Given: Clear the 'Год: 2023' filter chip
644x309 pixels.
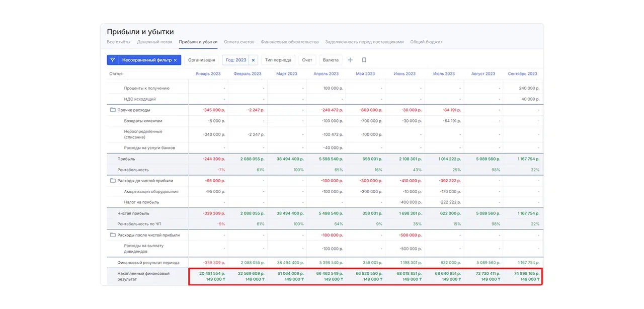Looking at the screenshot, I should (x=253, y=60).
